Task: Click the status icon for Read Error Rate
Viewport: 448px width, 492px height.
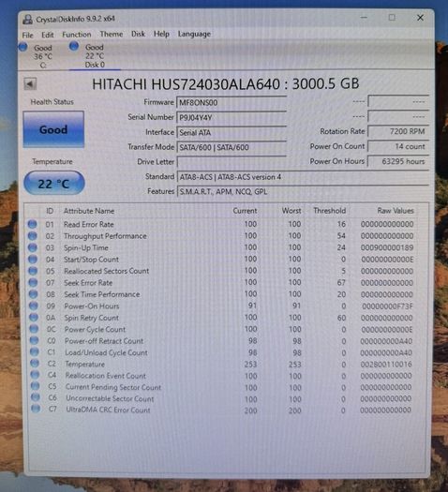Action: (x=32, y=224)
